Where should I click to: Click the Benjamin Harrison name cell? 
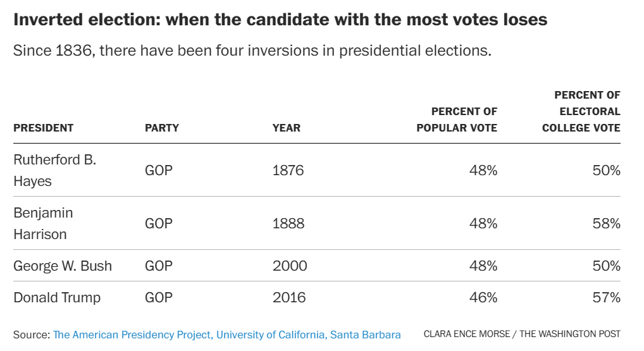pos(43,223)
